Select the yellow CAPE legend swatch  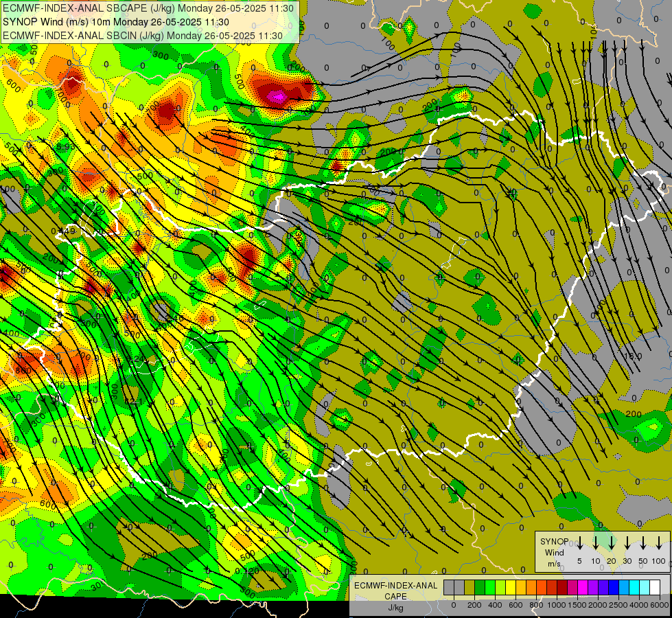click(511, 588)
